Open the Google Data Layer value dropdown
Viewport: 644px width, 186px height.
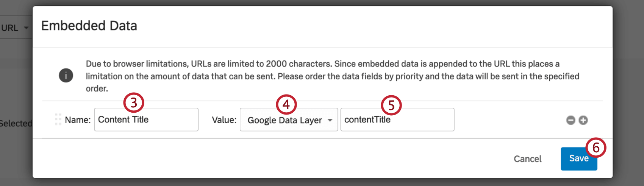coord(289,120)
